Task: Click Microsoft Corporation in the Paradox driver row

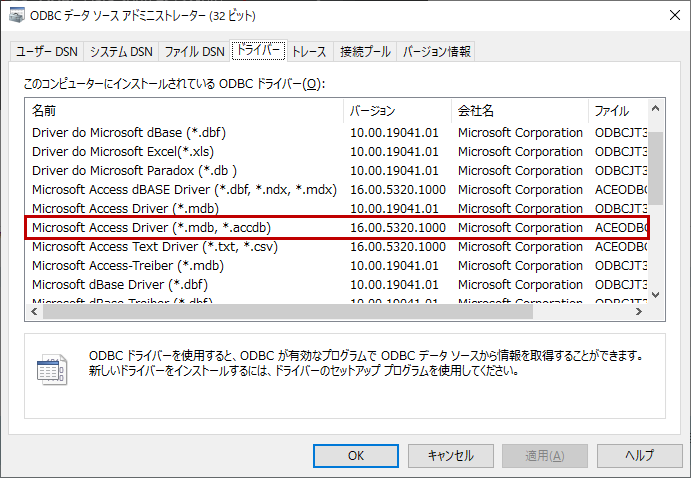Action: click(520, 170)
